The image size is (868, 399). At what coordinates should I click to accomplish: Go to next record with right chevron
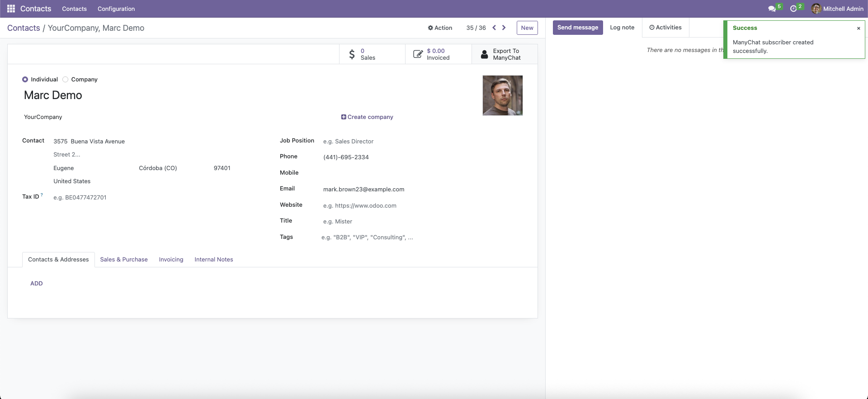pos(504,28)
